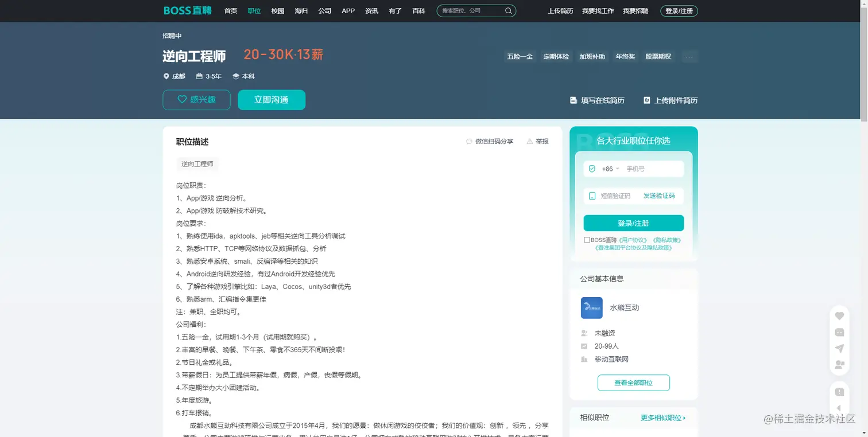
Task: Click the floating sidebar heart icon
Action: coord(839,316)
